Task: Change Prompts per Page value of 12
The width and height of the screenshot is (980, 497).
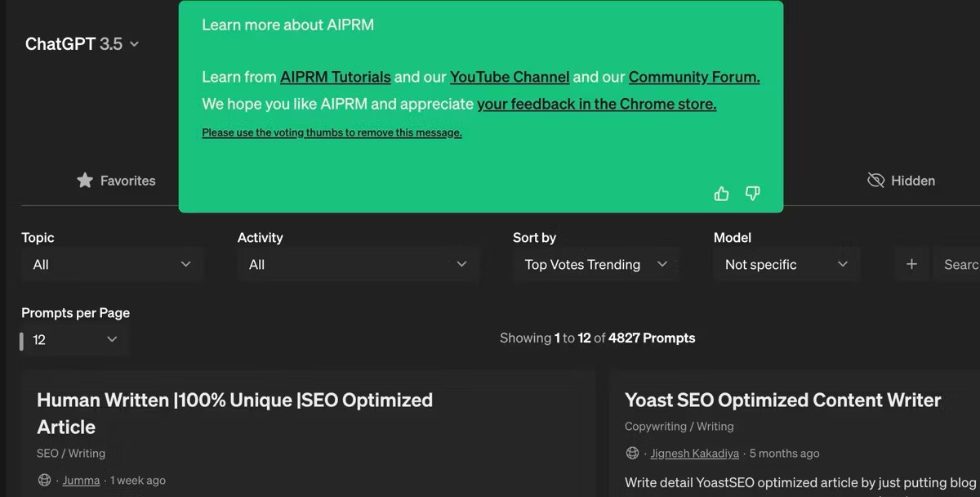Action: click(x=74, y=340)
